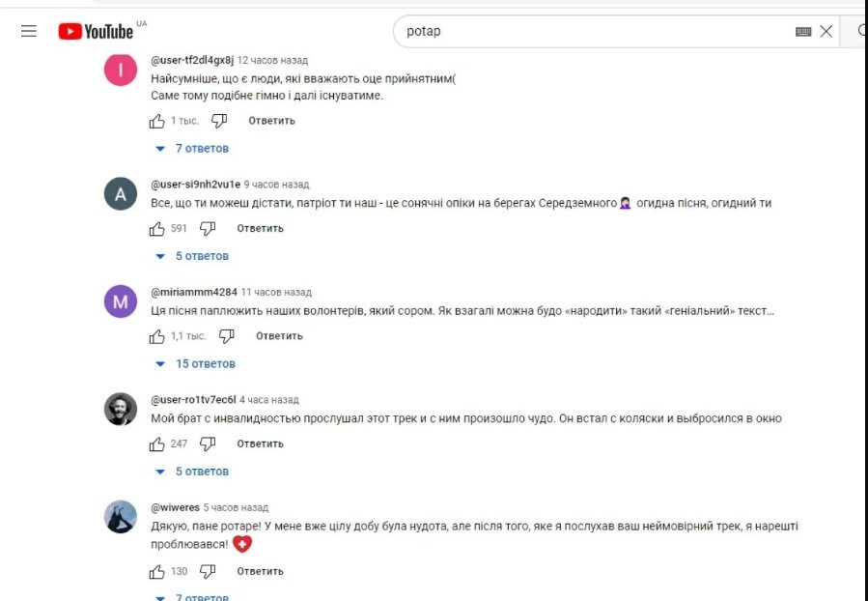Screen dimensions: 868x601
Task: Expand 5 ответов under @user-ro1tv7ec6l comment
Action: point(192,472)
